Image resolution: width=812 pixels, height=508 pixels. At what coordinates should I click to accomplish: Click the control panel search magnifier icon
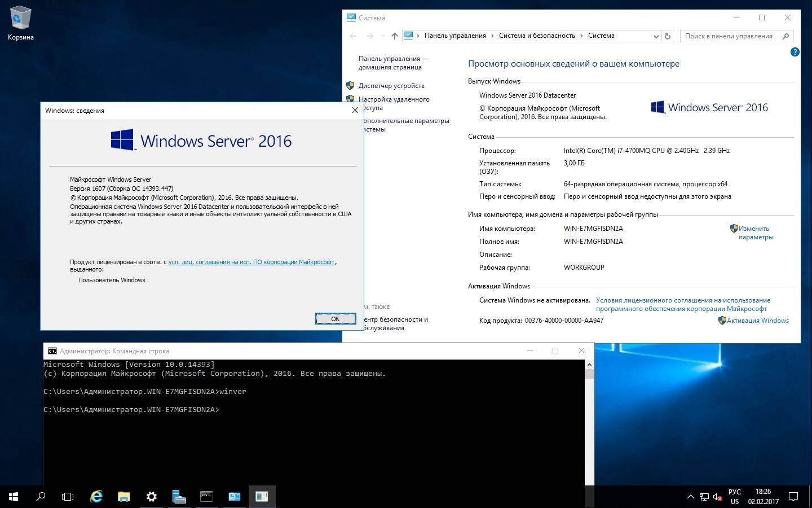785,36
